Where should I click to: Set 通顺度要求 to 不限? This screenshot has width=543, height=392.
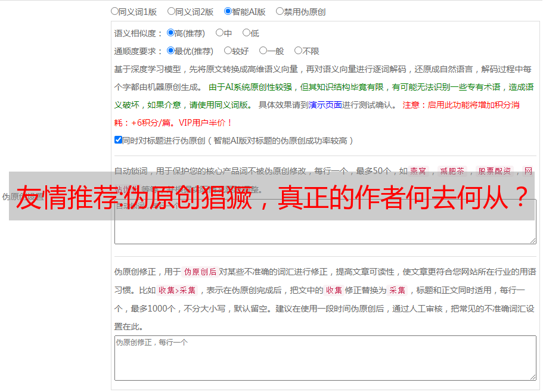pos(298,51)
